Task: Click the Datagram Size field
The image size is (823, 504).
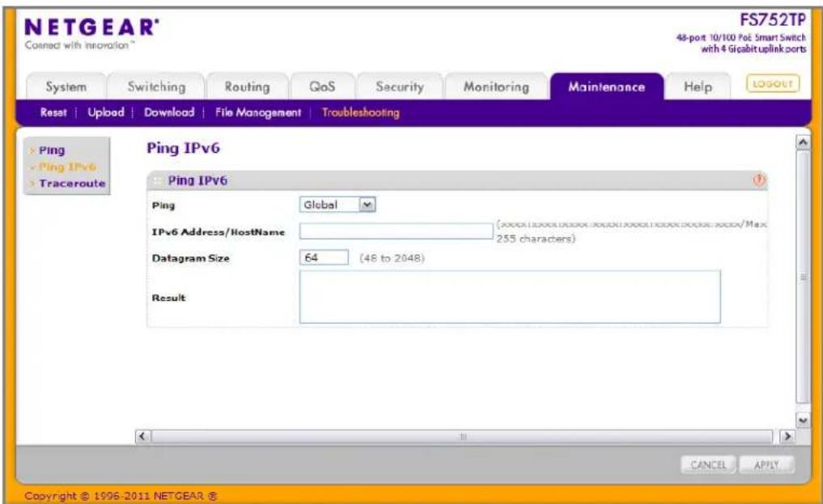Action: click(324, 257)
